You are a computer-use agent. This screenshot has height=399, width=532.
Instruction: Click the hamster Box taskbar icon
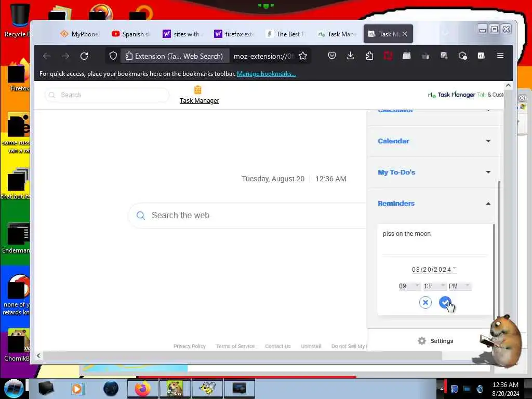pos(175,389)
